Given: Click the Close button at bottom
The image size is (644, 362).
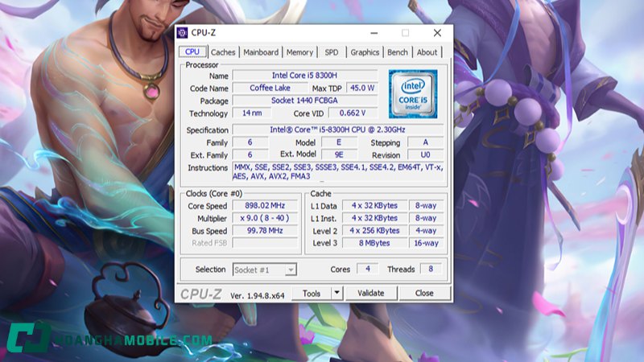Looking at the screenshot, I should tap(424, 293).
